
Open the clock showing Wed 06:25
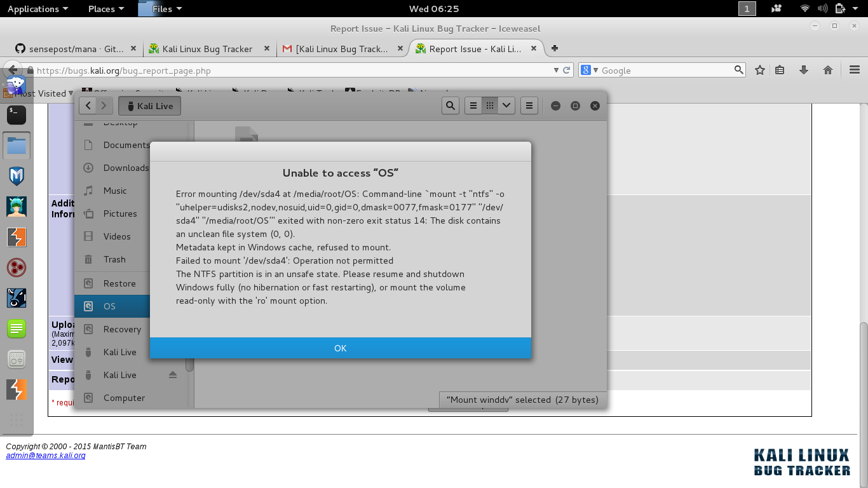point(434,9)
